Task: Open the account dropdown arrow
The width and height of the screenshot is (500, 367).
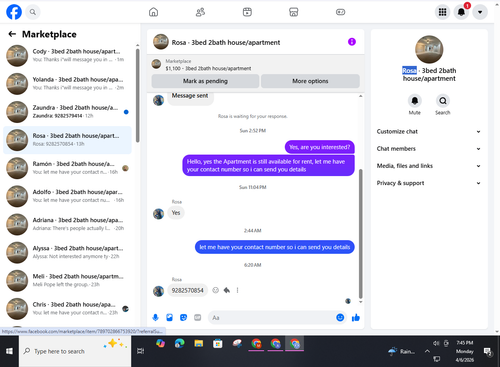Action: pyautogui.click(x=480, y=12)
